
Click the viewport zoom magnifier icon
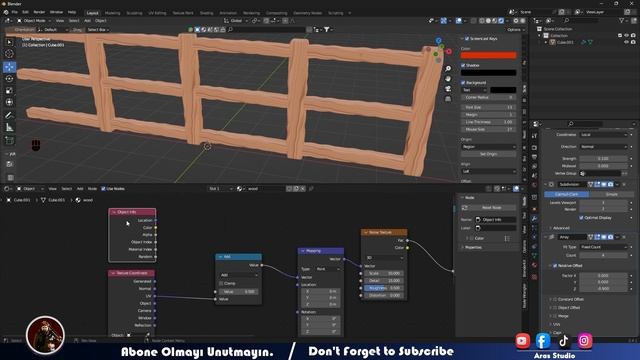click(x=448, y=69)
